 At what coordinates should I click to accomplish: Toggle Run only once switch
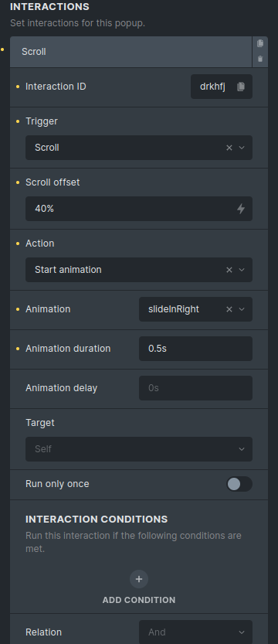[239, 484]
